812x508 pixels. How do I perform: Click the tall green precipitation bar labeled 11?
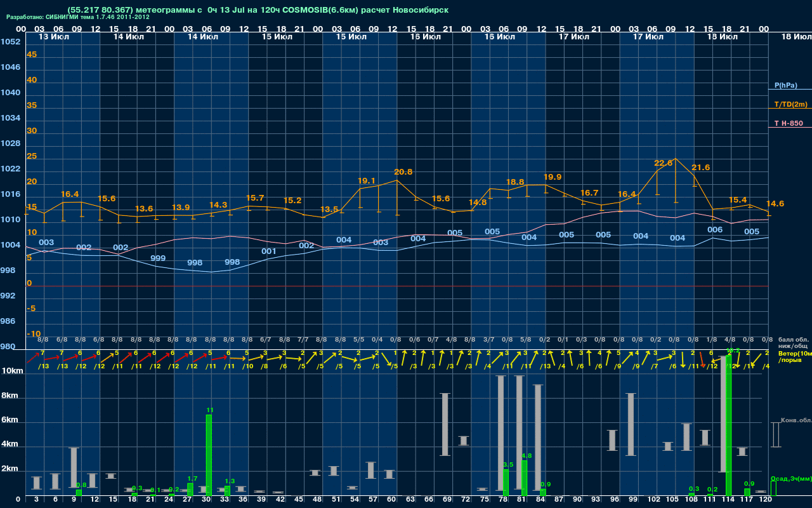click(x=209, y=455)
